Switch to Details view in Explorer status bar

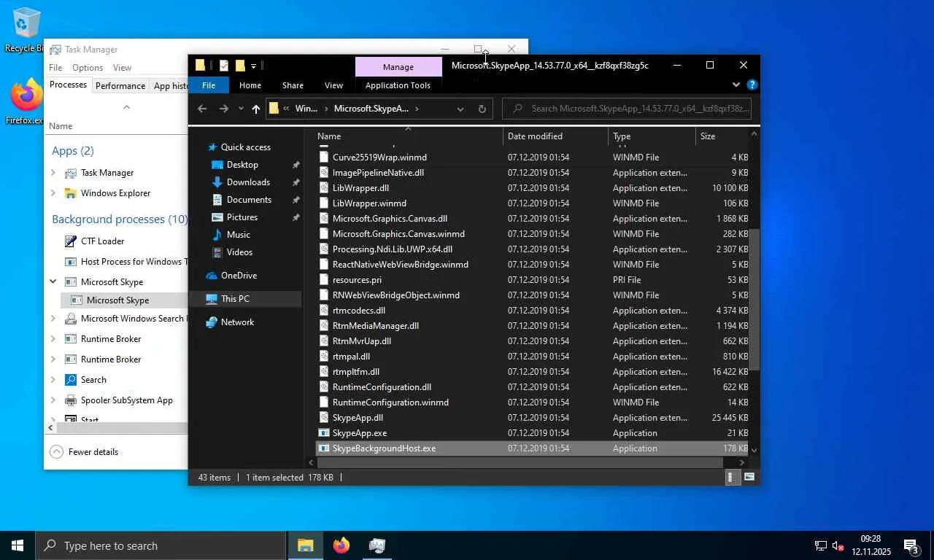point(731,477)
